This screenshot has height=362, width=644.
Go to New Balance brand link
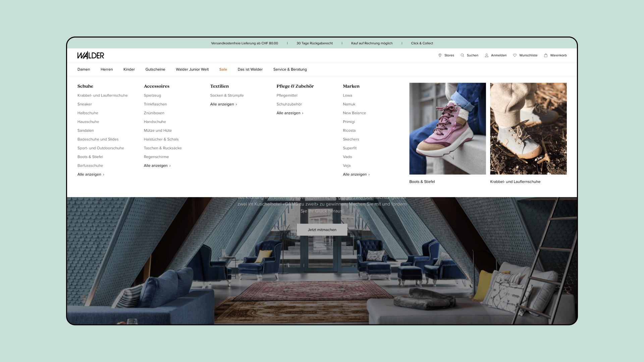click(354, 113)
